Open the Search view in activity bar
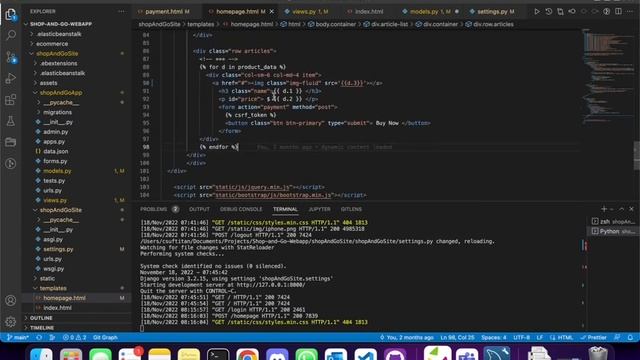 [x=11, y=35]
